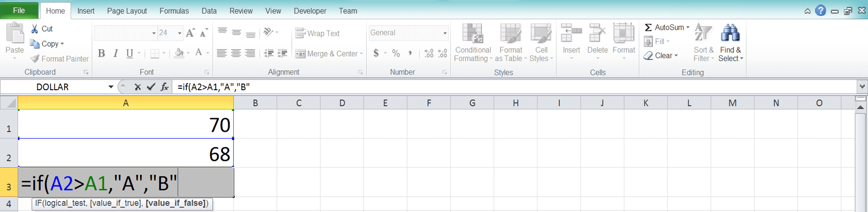
Task: Expand the font size 24 dropdown
Action: [x=179, y=33]
